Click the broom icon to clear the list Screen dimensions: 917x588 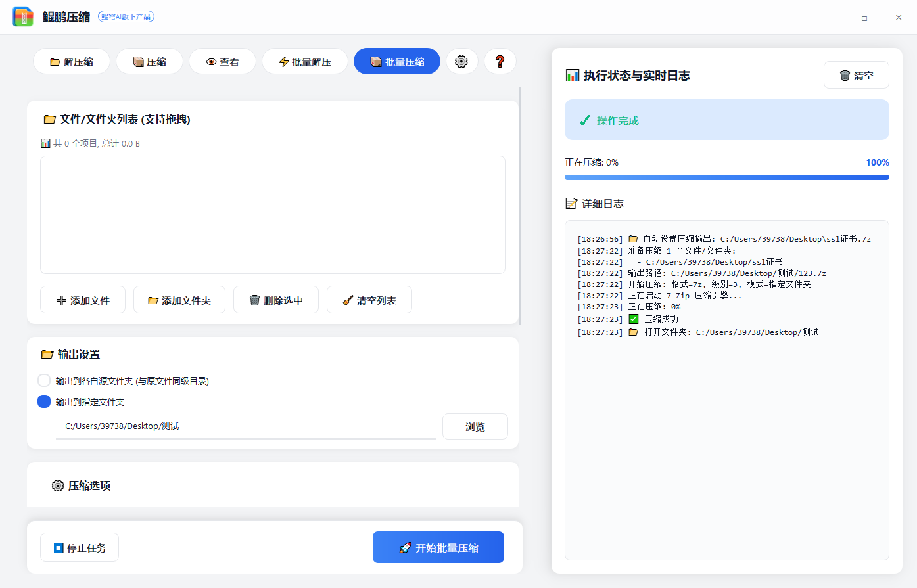(347, 299)
